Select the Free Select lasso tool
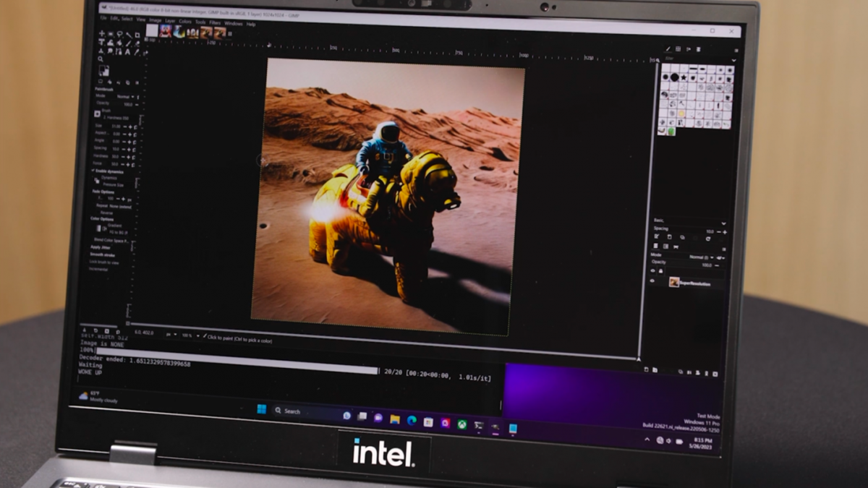The height and width of the screenshot is (488, 868). coord(120,34)
